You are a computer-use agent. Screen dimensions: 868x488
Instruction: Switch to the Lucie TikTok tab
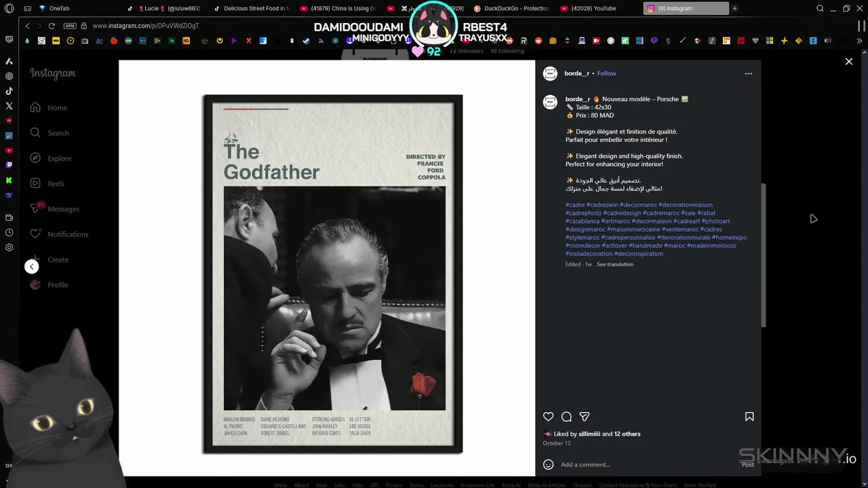coord(165,8)
